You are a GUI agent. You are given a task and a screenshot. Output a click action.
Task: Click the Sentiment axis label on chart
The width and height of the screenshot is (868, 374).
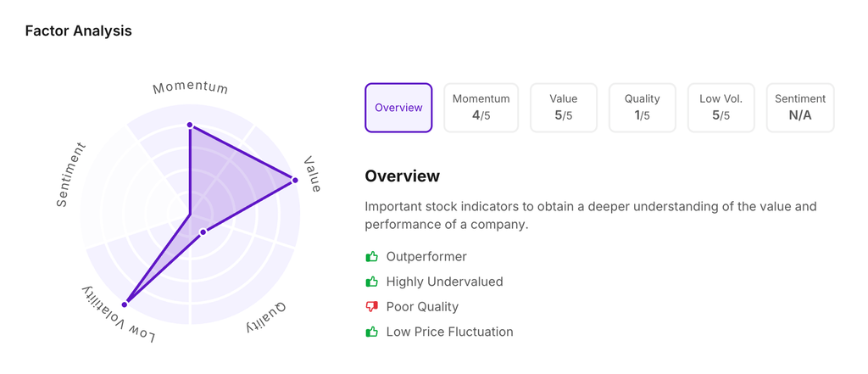70,174
